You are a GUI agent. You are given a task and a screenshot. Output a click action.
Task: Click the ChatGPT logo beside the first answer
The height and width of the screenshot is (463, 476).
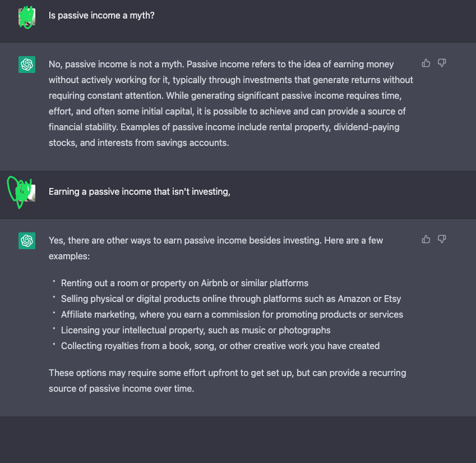[x=27, y=65]
